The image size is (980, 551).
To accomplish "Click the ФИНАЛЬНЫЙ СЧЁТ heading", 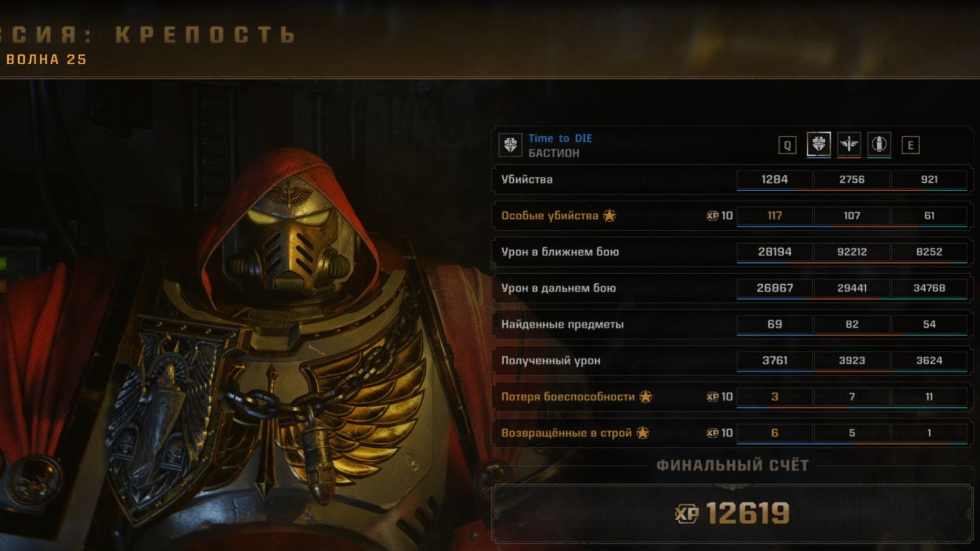I will pyautogui.click(x=732, y=466).
